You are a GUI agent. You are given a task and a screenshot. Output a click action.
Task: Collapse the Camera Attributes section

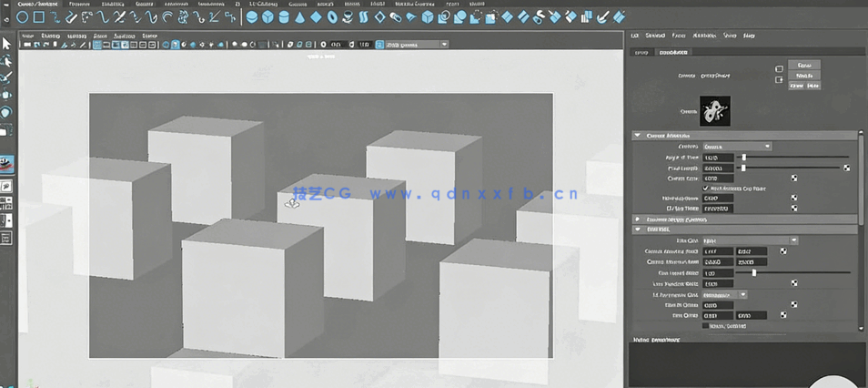tap(637, 136)
